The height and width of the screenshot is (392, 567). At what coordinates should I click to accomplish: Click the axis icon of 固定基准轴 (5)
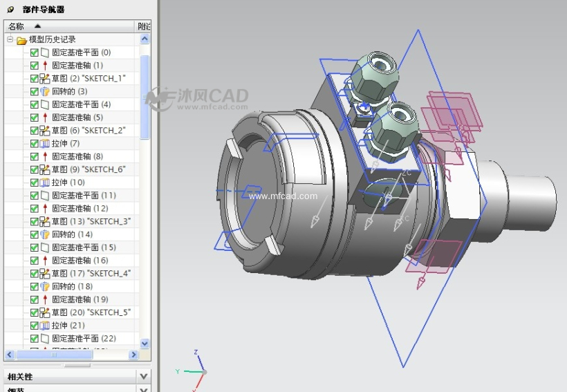click(x=45, y=118)
